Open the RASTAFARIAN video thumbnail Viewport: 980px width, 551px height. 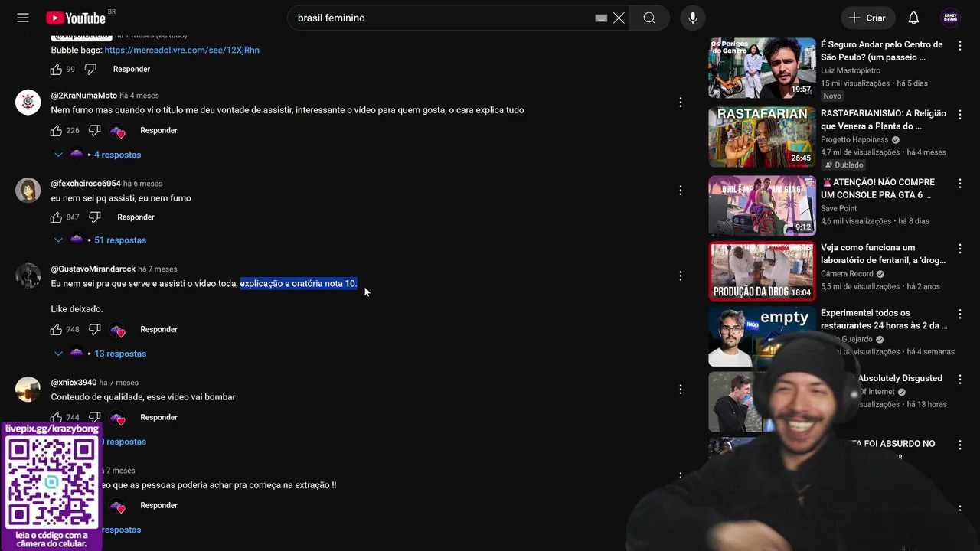tap(762, 137)
